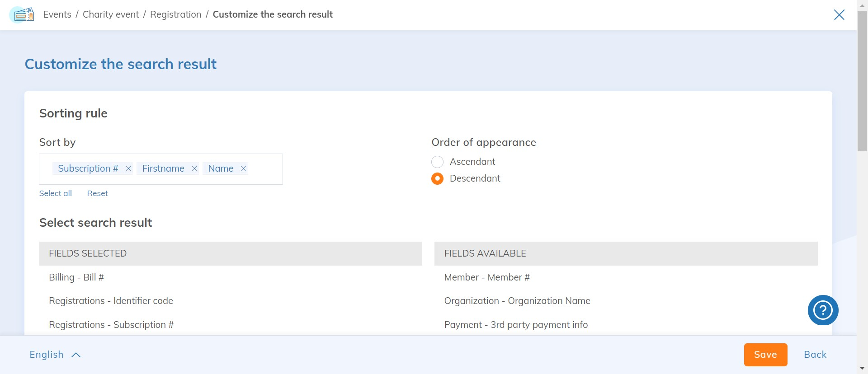The width and height of the screenshot is (868, 374).
Task: Choose Organization - Organization Name field
Action: [x=517, y=301]
